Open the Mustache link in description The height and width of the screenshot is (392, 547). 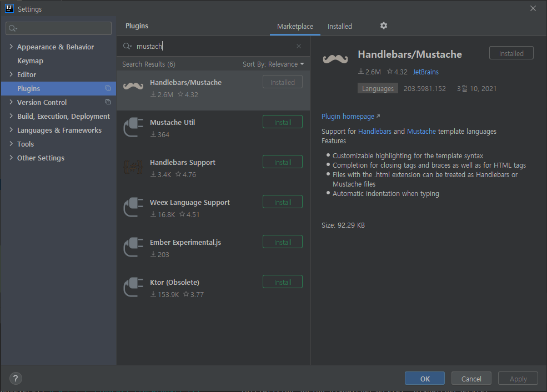421,132
